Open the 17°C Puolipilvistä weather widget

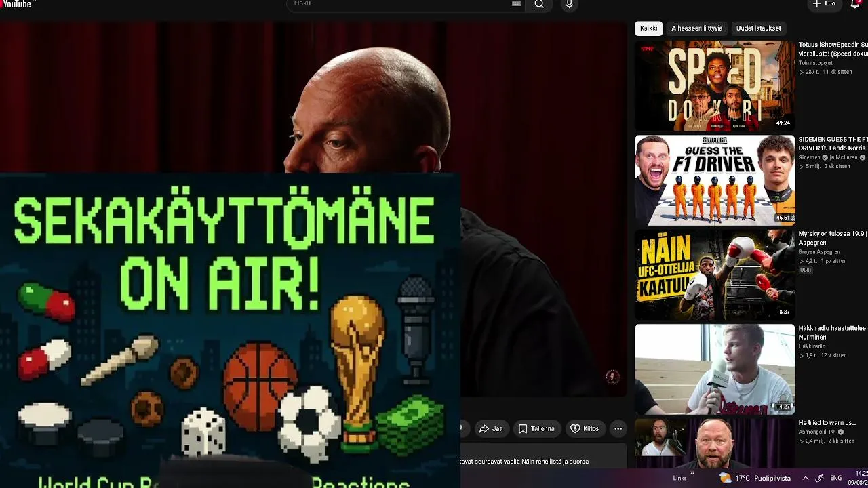coord(755,479)
